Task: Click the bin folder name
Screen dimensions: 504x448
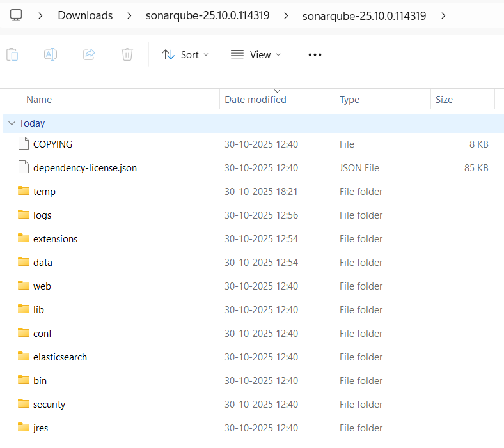Action: (40, 381)
